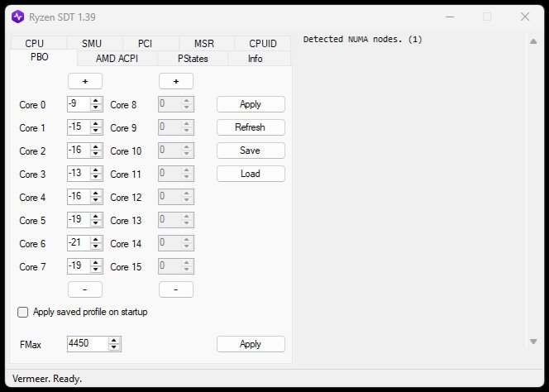Raise Core 2 offset with up arrow
The width and height of the screenshot is (549, 392).
96,146
